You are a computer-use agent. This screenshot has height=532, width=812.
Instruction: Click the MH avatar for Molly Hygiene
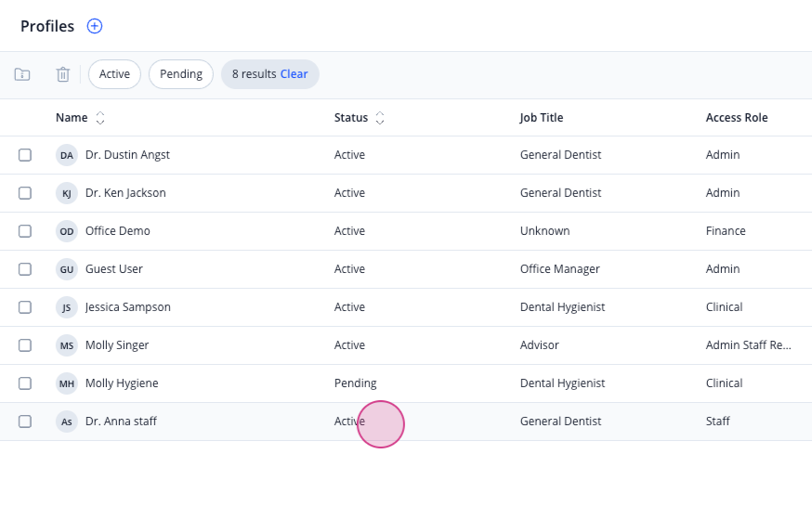[67, 383]
